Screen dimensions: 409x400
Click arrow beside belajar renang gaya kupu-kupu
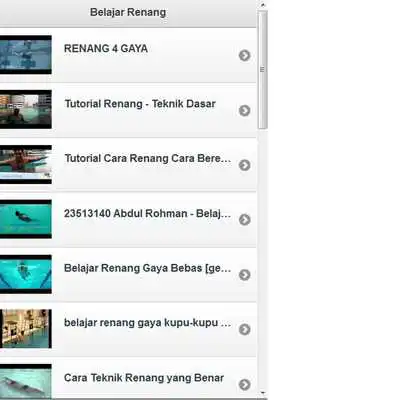(x=244, y=329)
